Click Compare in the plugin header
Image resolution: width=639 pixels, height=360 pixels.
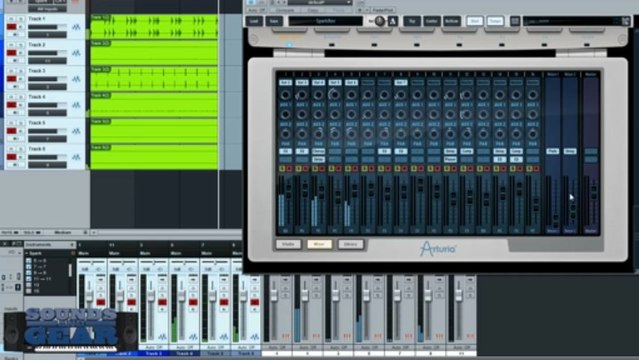[285, 10]
